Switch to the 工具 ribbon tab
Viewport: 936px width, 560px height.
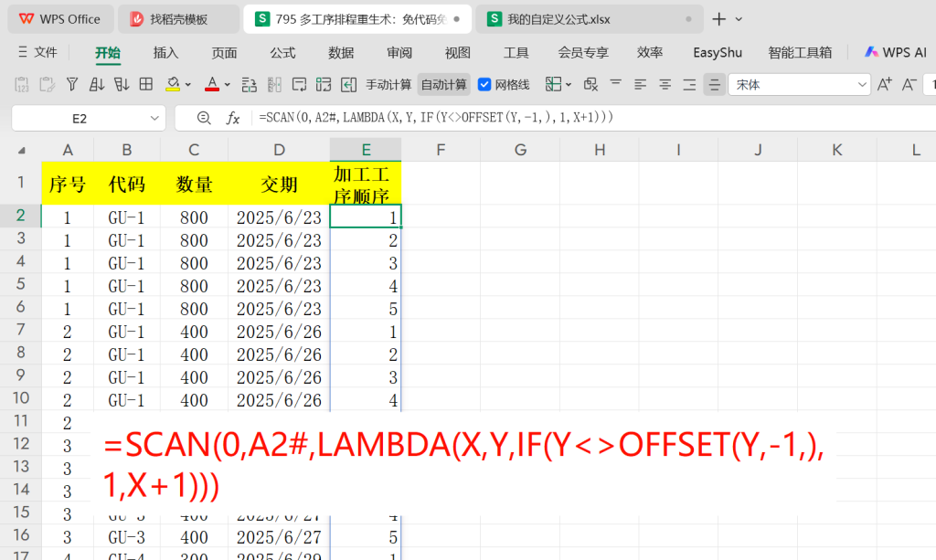(x=516, y=52)
